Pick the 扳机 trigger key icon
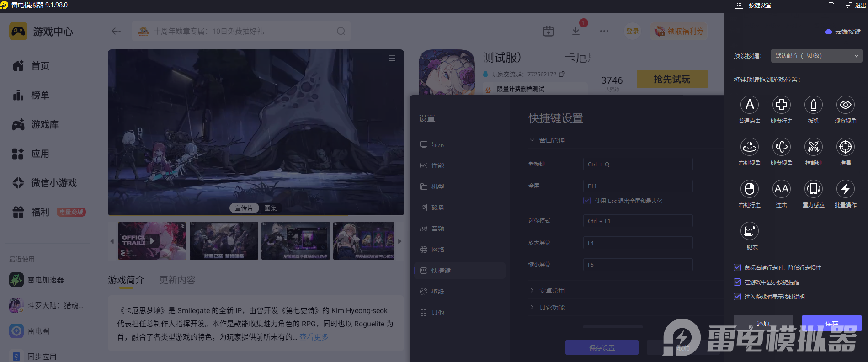868x362 pixels. click(814, 105)
